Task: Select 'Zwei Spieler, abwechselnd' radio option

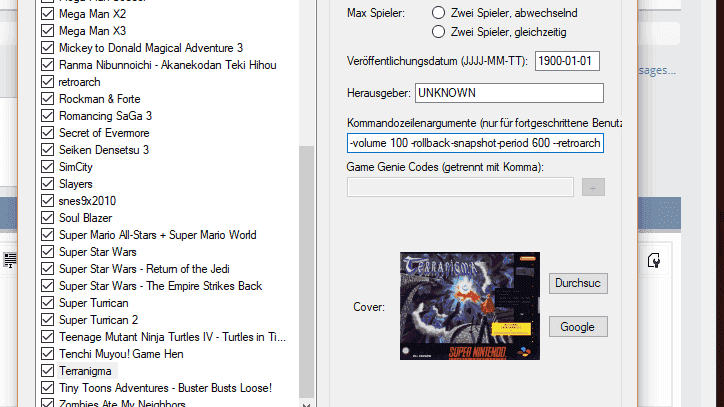Action: tap(438, 13)
